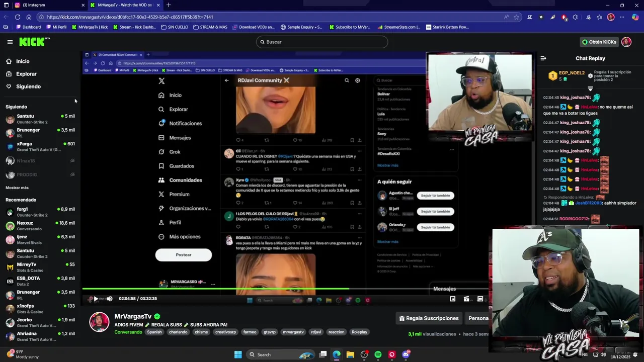
Task: Open PRODDIG channel in sidebar
Action: pyautogui.click(x=40, y=175)
